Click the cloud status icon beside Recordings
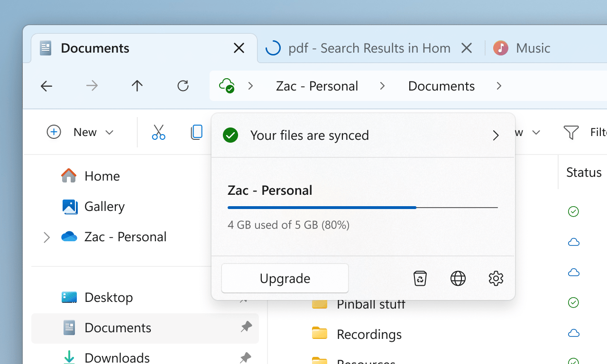The width and height of the screenshot is (607, 364). 573,333
